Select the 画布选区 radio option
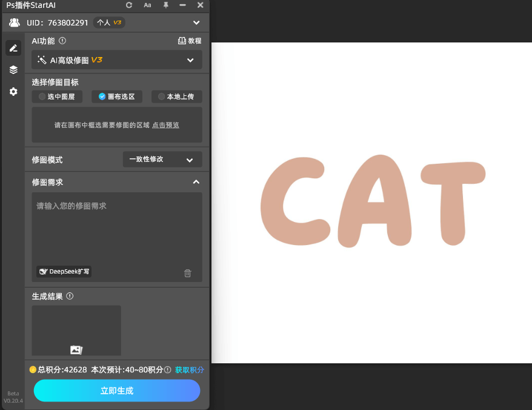Screen dimensions: 532x410 (116, 96)
